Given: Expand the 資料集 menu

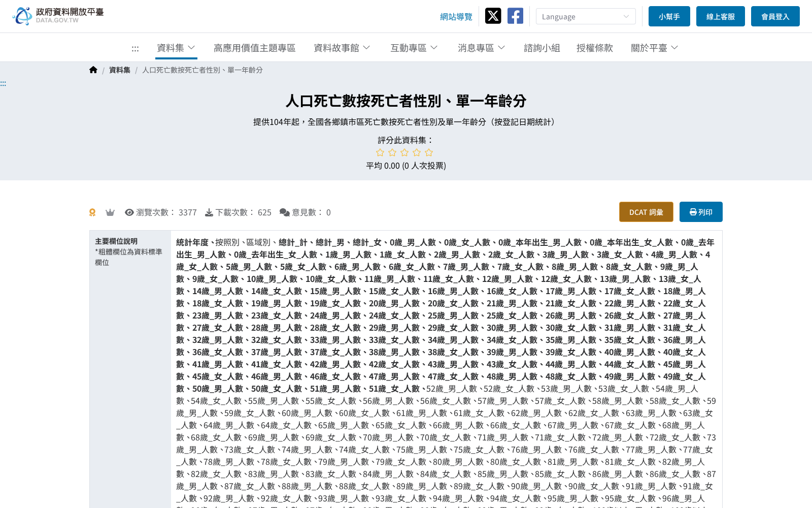Looking at the screenshot, I should coord(176,48).
